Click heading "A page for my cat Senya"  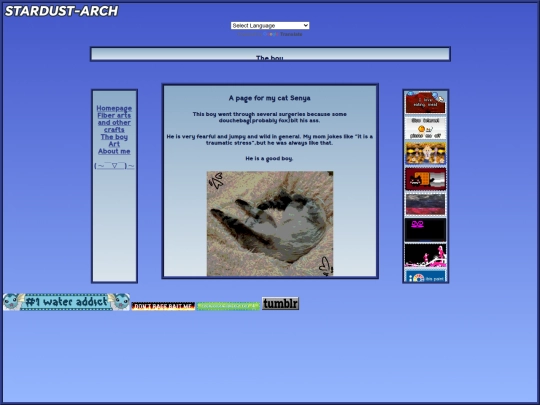[x=270, y=98]
